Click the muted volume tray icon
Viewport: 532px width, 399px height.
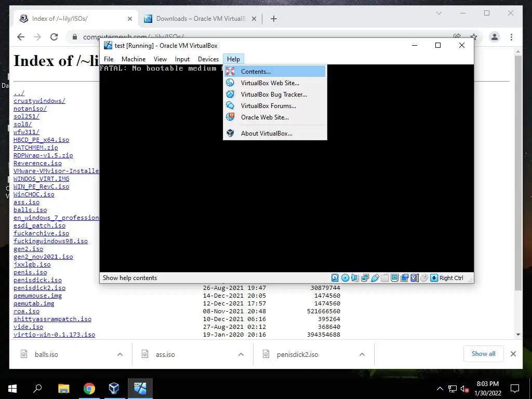point(465,389)
